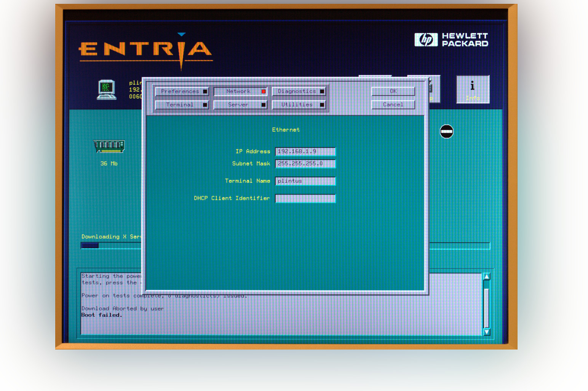Click the download progress bar
Screen dimensions: 588x391
(110, 246)
